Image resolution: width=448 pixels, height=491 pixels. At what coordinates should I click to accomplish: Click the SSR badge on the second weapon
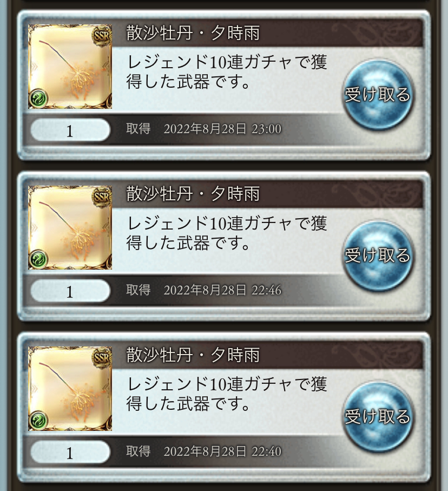pos(102,197)
